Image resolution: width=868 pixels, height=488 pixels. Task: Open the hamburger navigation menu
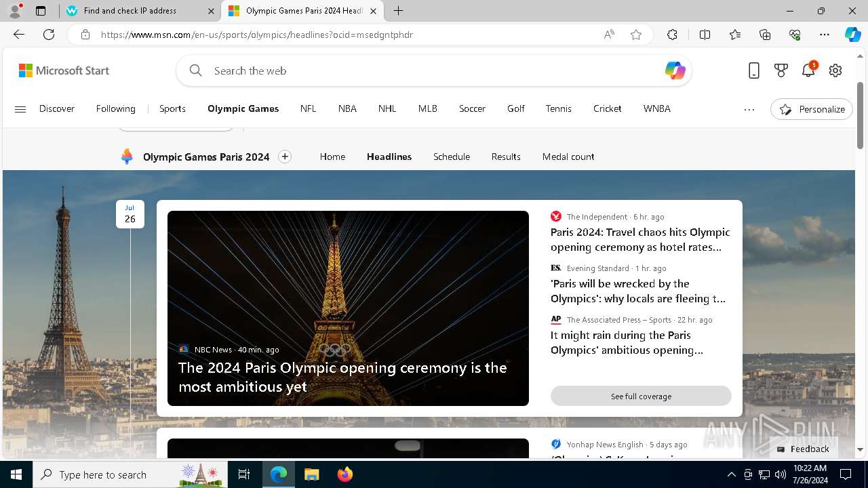[x=20, y=109]
